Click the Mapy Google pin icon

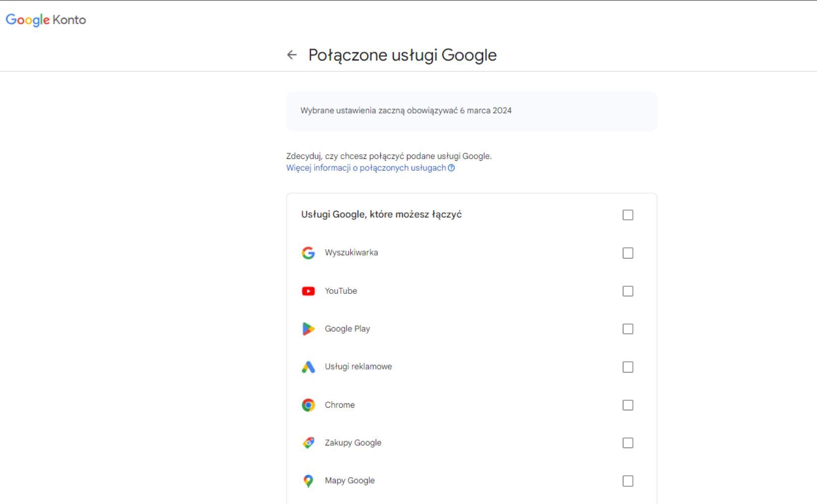click(308, 481)
